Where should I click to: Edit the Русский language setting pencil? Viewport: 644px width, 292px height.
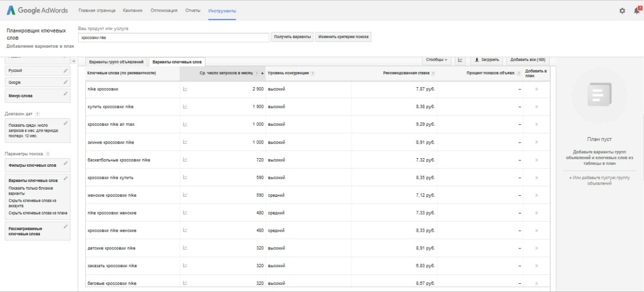(x=65, y=70)
